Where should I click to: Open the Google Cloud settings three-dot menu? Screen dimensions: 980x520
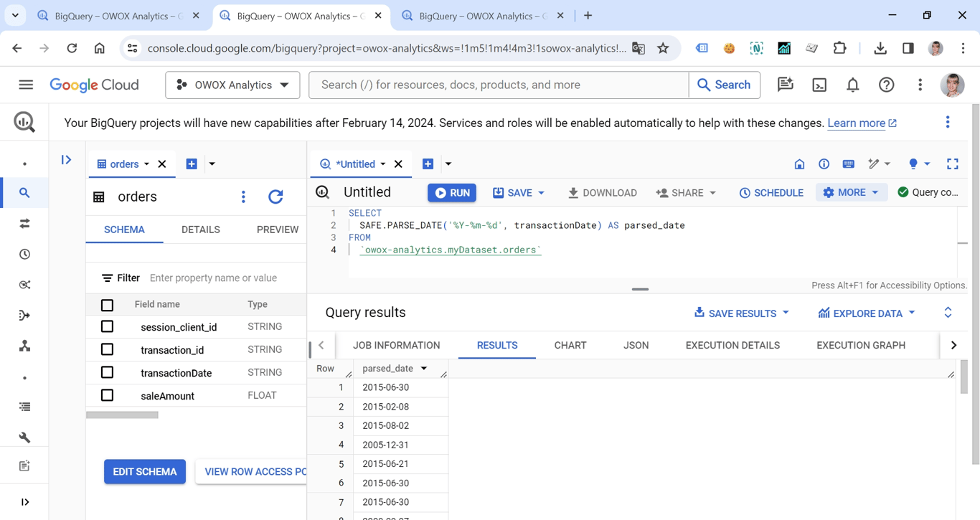920,85
